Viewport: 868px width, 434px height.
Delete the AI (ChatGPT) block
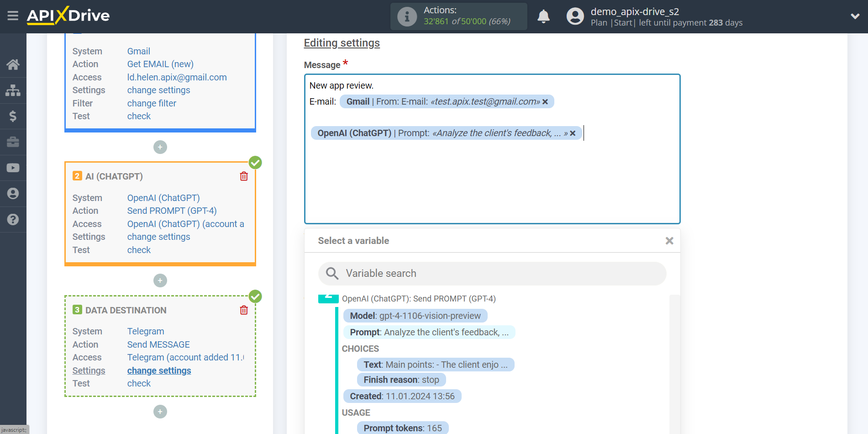(x=244, y=176)
